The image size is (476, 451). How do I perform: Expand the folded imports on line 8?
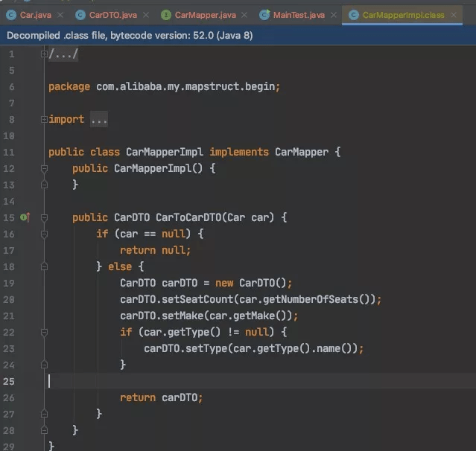click(44, 120)
